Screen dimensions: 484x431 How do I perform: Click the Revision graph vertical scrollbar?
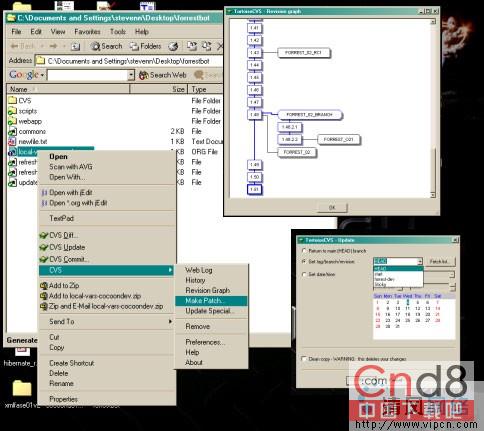point(433,108)
